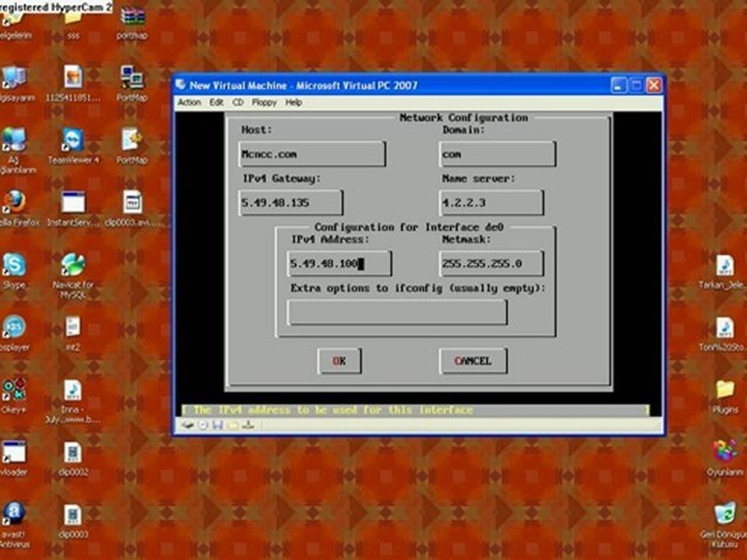The image size is (747, 560).
Task: Select the Ton%20Sto music file icon
Action: 724,327
